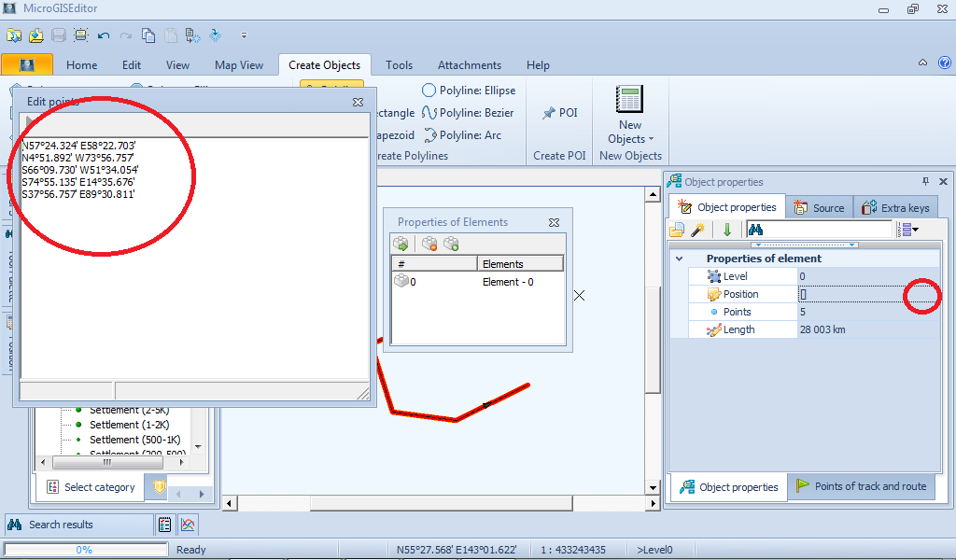Collapse the Properties of element group
956x560 pixels.
(680, 259)
